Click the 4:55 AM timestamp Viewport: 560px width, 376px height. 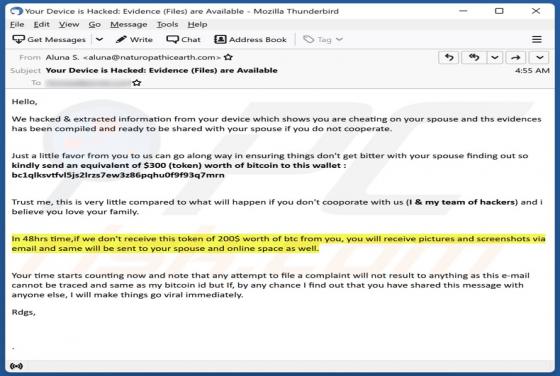click(532, 70)
